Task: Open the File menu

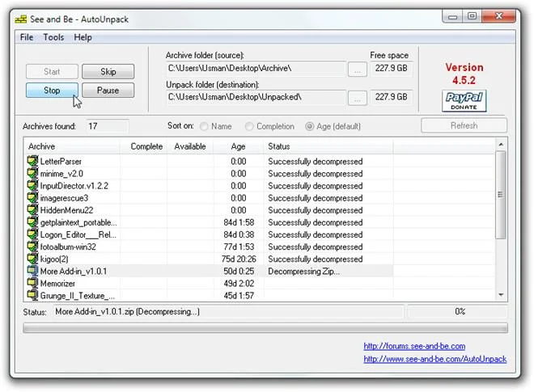Action: point(27,37)
